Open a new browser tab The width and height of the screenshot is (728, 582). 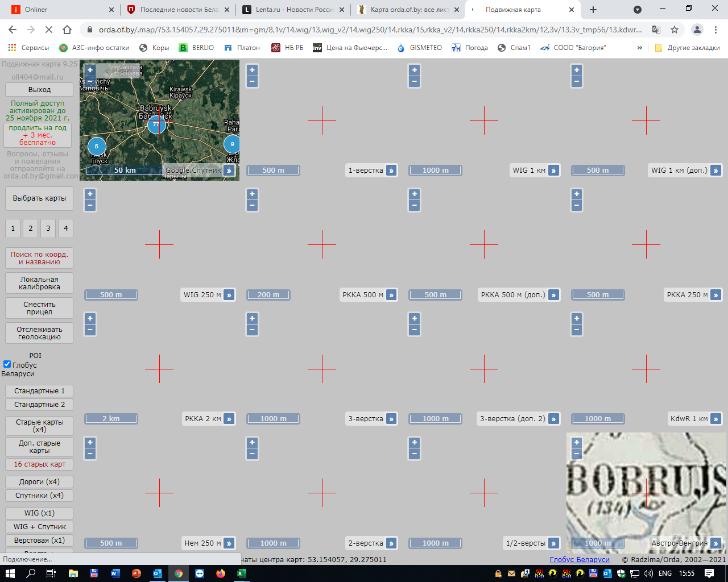[593, 10]
